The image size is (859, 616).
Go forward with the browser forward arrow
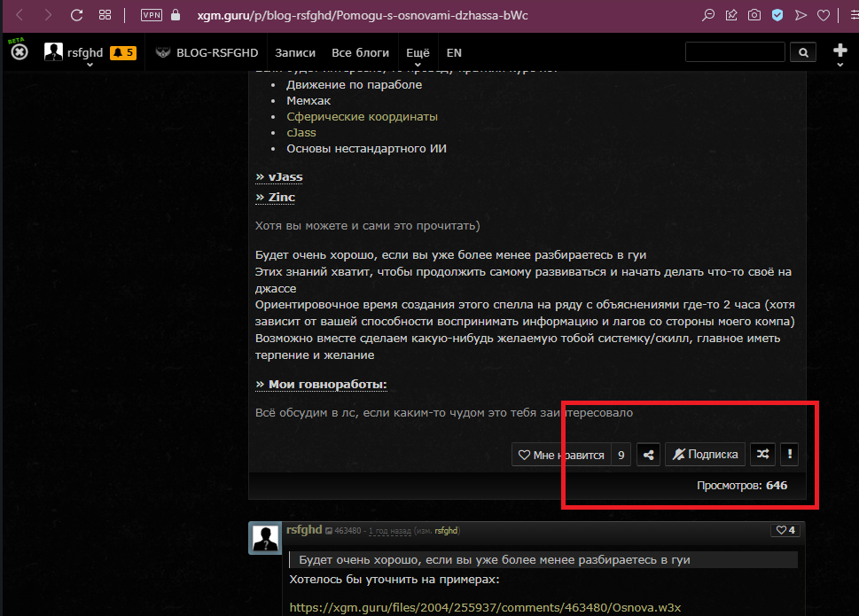point(48,15)
